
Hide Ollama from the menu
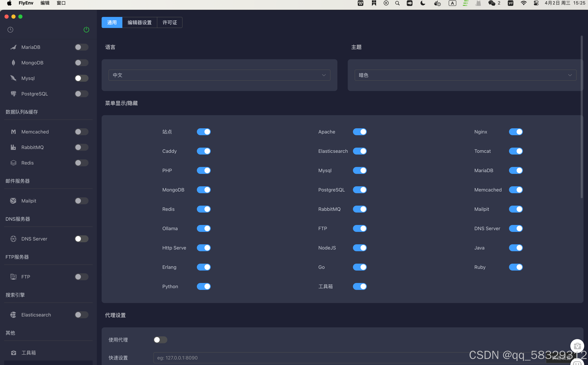tap(203, 228)
